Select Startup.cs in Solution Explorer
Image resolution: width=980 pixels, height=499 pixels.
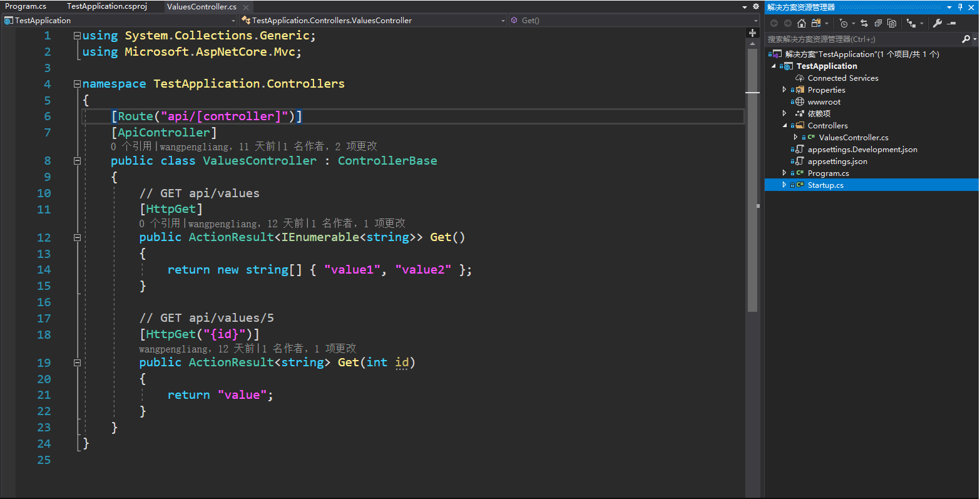825,185
